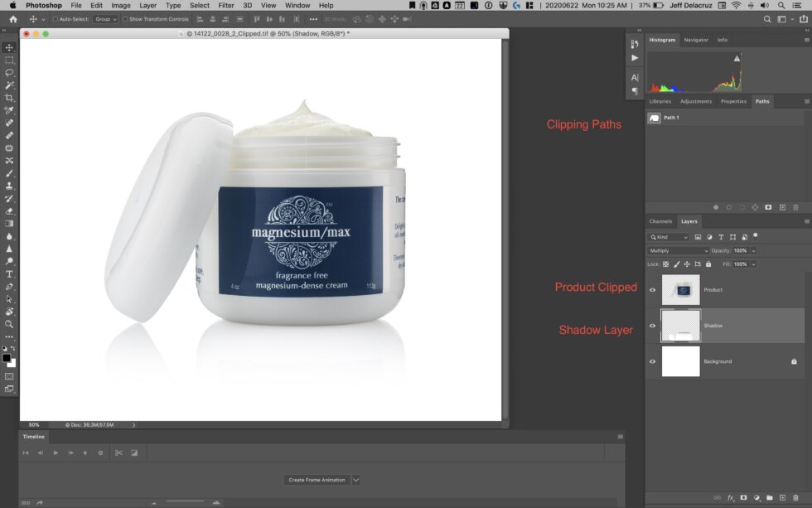
Task: Click the Wi-Fi icon in menu bar
Action: [736, 5]
